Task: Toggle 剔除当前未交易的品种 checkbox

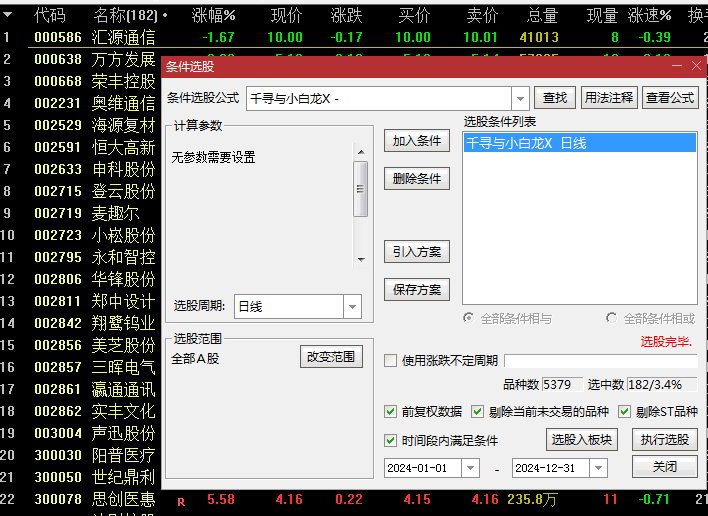Action: pyautogui.click(x=477, y=412)
